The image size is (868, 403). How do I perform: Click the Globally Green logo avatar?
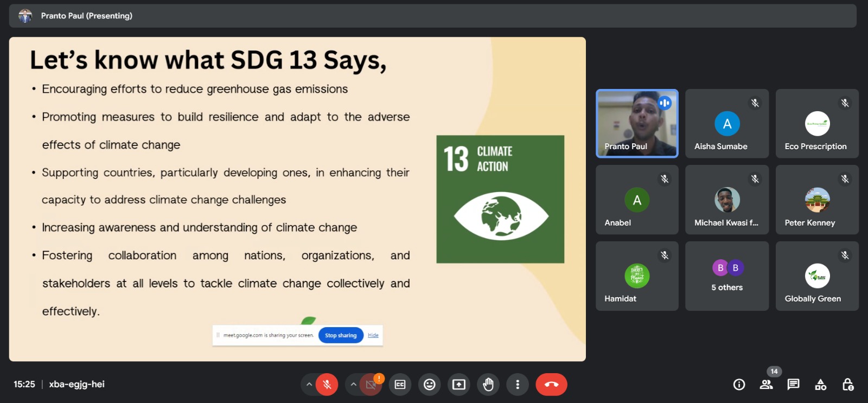[x=817, y=276]
